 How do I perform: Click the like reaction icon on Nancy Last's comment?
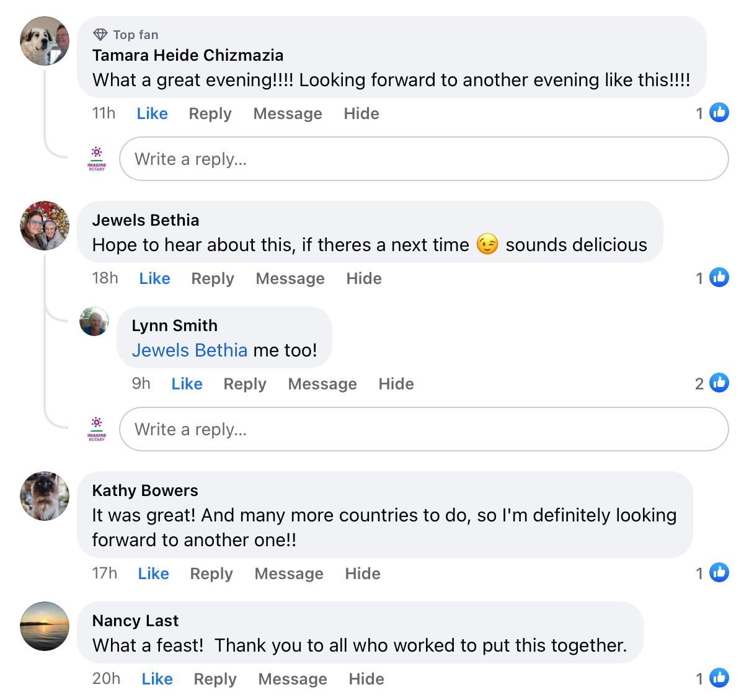coord(719,678)
